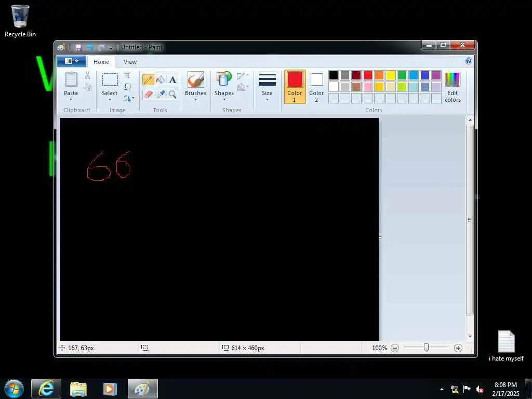Click the Paint taskbar button
The height and width of the screenshot is (399, 532).
pyautogui.click(x=143, y=389)
